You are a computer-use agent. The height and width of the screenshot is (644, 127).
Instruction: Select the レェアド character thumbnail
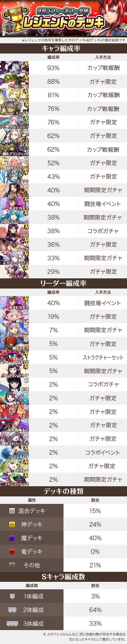14,82
